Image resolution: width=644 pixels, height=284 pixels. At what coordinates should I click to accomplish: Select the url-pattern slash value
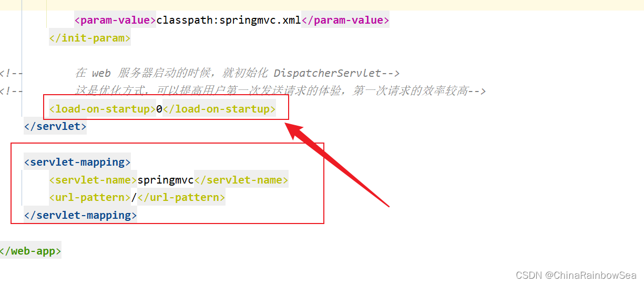pyautogui.click(x=134, y=198)
